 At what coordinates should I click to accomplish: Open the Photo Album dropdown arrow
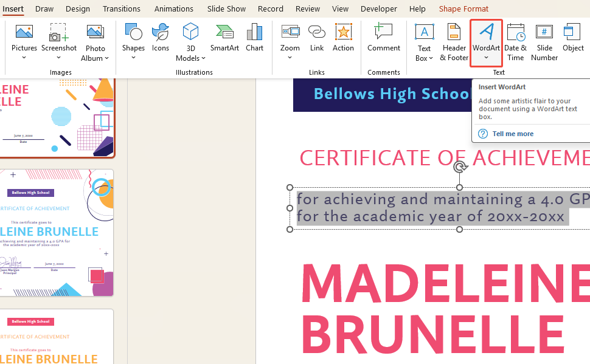[106, 58]
